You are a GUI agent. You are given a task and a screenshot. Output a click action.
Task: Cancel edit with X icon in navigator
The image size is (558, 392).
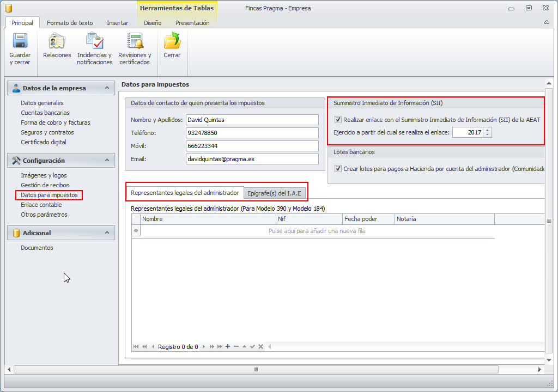click(260, 346)
